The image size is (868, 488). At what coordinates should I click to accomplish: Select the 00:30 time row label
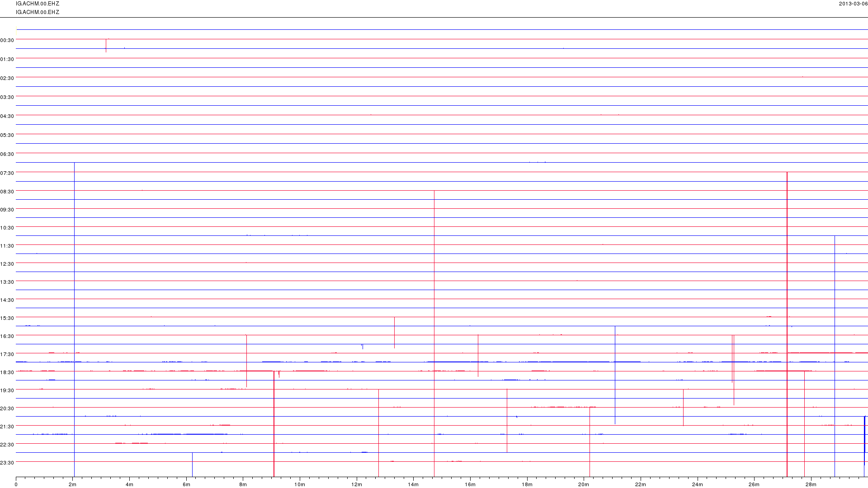[x=7, y=40]
